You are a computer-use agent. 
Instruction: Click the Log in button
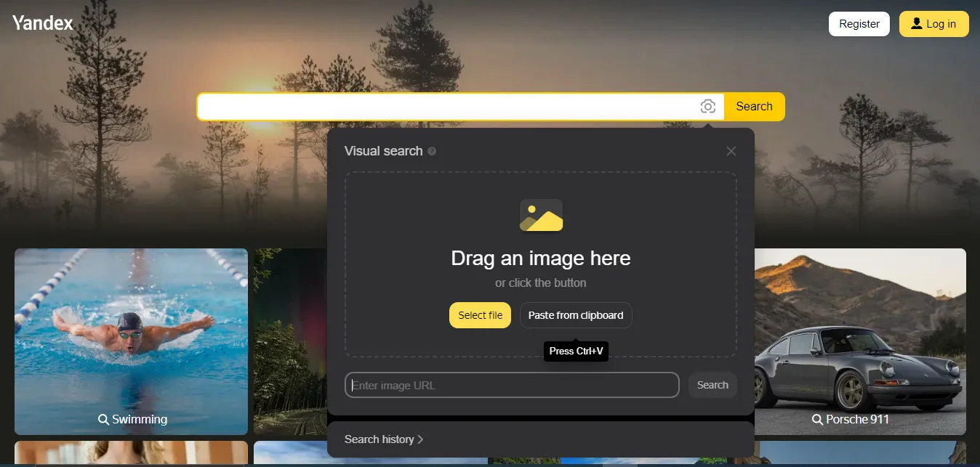point(933,23)
